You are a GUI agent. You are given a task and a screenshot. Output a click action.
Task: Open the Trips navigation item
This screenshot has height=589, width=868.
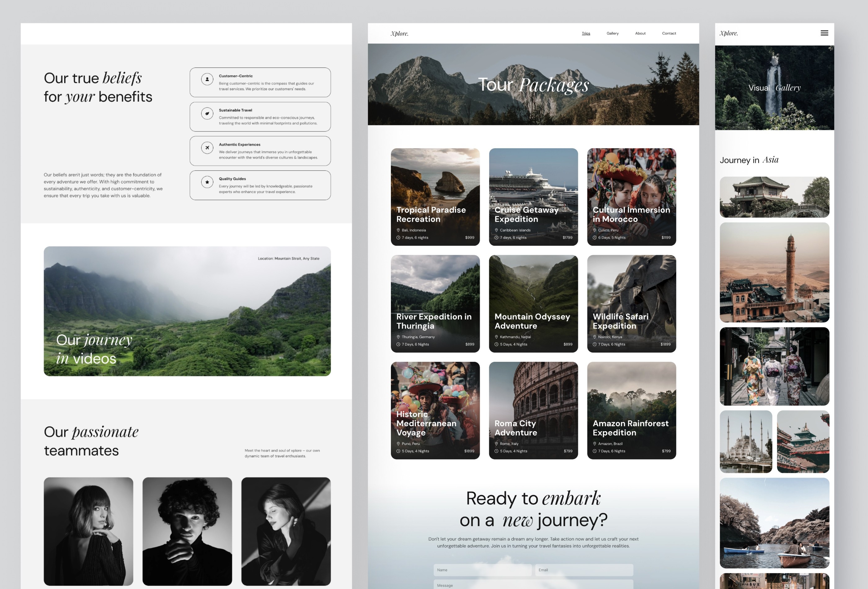pyautogui.click(x=586, y=33)
